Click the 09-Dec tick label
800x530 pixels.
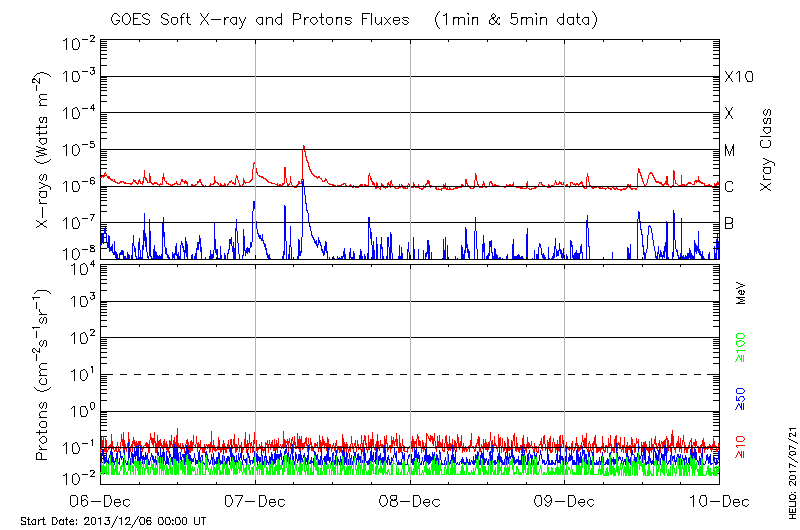[x=565, y=501]
